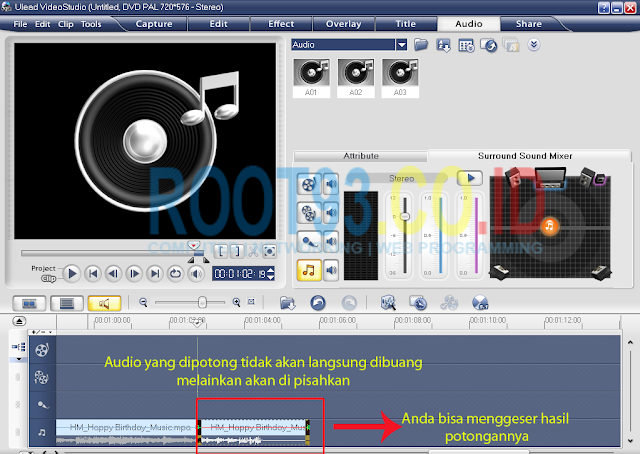Switch to the Effect step tab

tap(281, 24)
